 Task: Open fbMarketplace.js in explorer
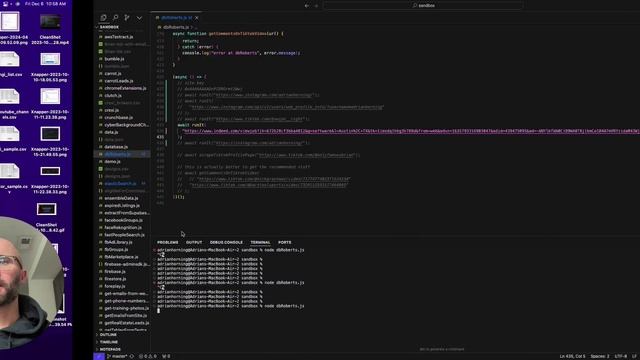[121, 257]
